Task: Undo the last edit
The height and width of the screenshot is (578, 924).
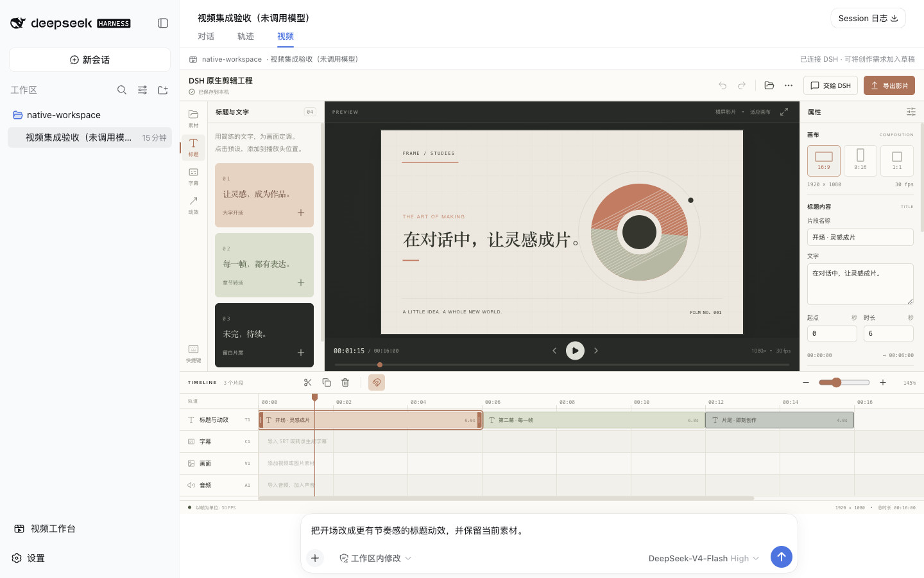Action: pos(723,85)
